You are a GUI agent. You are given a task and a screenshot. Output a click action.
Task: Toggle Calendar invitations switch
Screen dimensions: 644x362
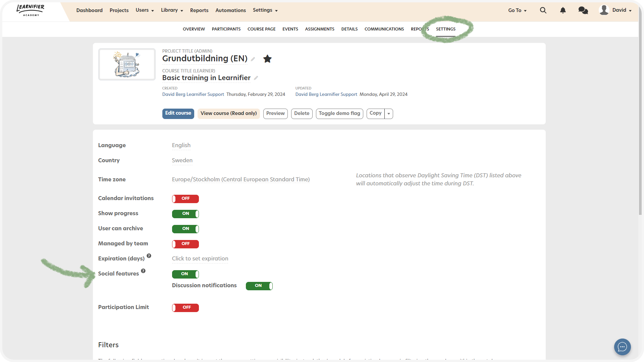coord(185,199)
